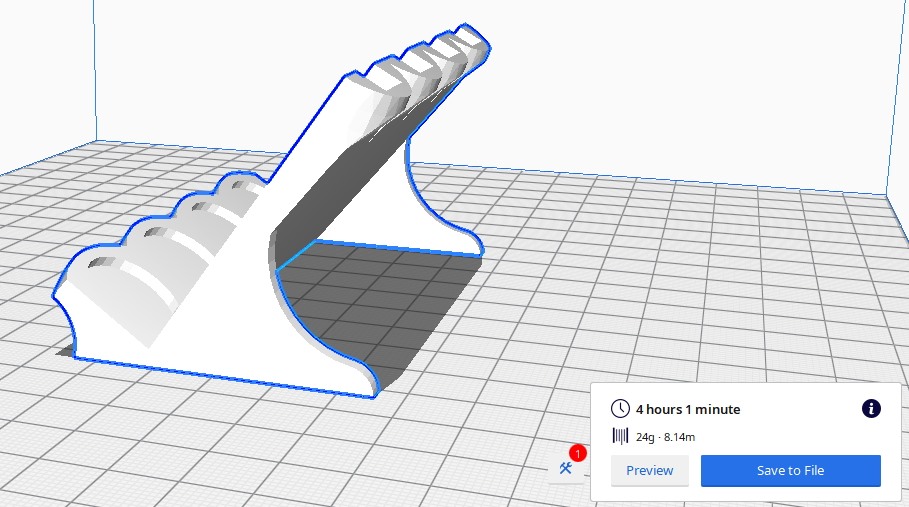Click Save to File button
Viewport: 909px width, 507px height.
[x=791, y=470]
